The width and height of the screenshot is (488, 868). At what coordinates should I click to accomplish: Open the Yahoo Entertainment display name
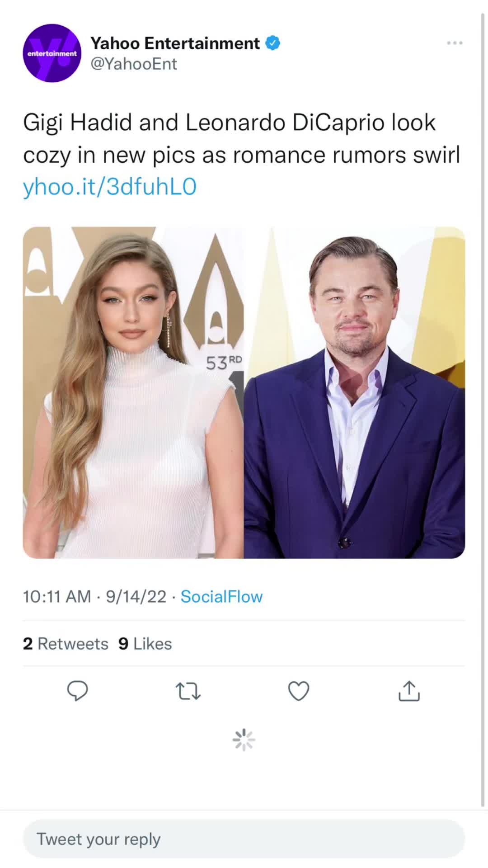coord(175,43)
